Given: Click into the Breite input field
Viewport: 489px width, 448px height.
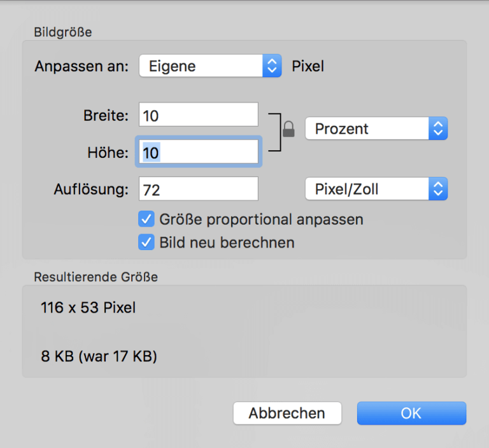Looking at the screenshot, I should tap(199, 115).
